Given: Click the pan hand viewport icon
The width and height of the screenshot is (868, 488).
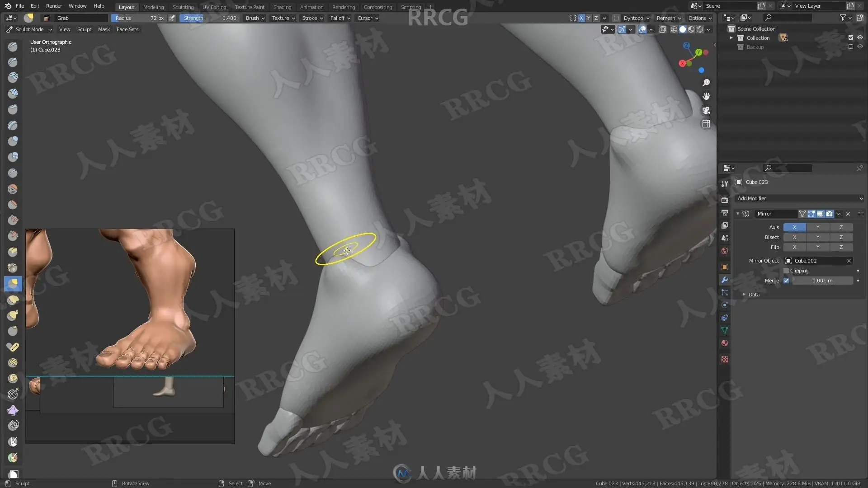Looking at the screenshot, I should click(706, 96).
